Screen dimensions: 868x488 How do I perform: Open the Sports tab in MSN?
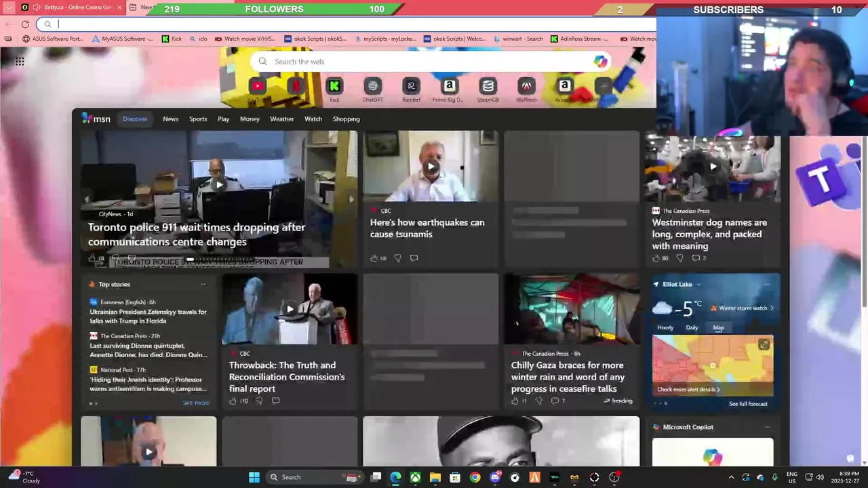[x=198, y=119]
